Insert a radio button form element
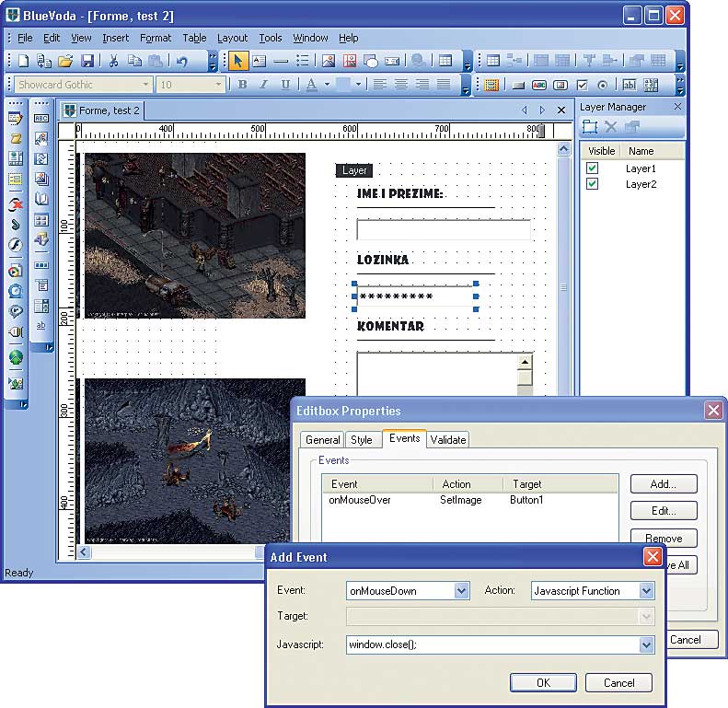 click(x=603, y=85)
